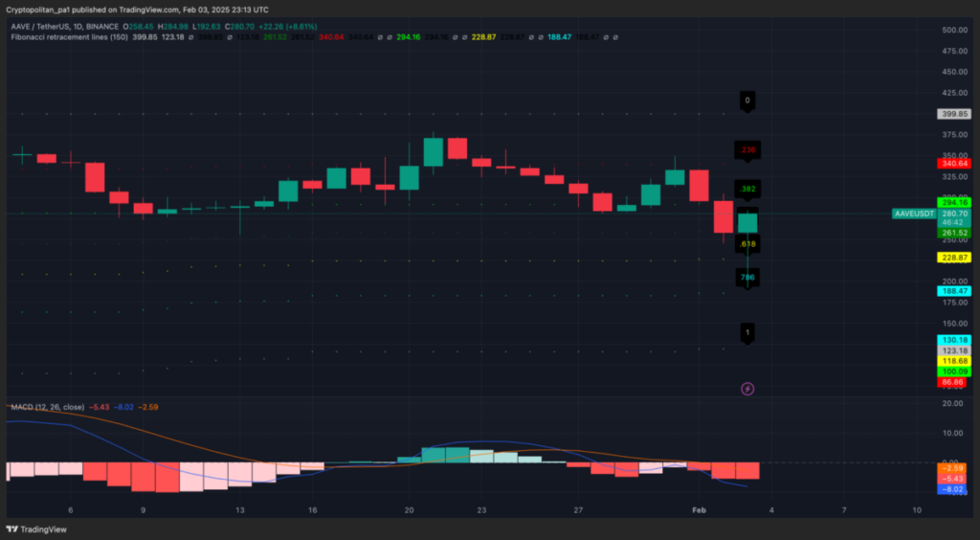Click the green 294.16 price axis label
Viewport: 980px width, 540px height.
(954, 202)
